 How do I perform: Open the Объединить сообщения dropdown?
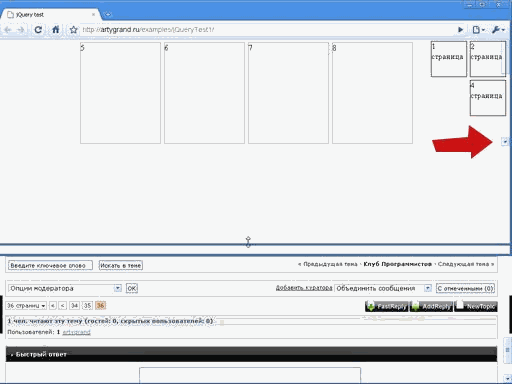click(428, 288)
